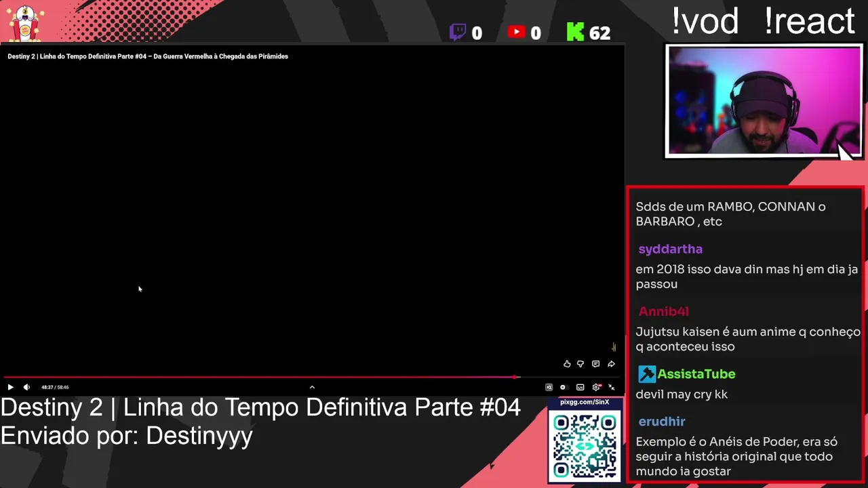868x488 pixels.
Task: Expand the chevron-up panel in player bar
Action: (312, 387)
